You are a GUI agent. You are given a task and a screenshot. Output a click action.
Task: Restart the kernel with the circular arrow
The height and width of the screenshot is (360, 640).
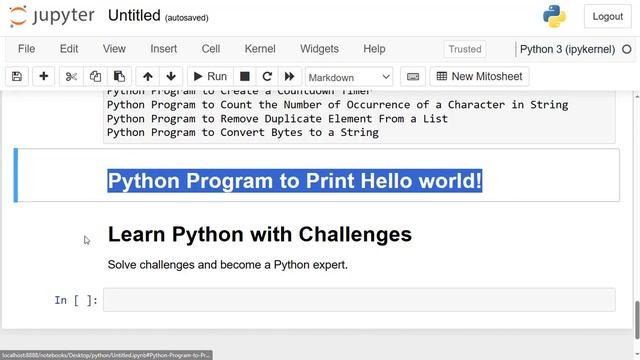click(267, 76)
